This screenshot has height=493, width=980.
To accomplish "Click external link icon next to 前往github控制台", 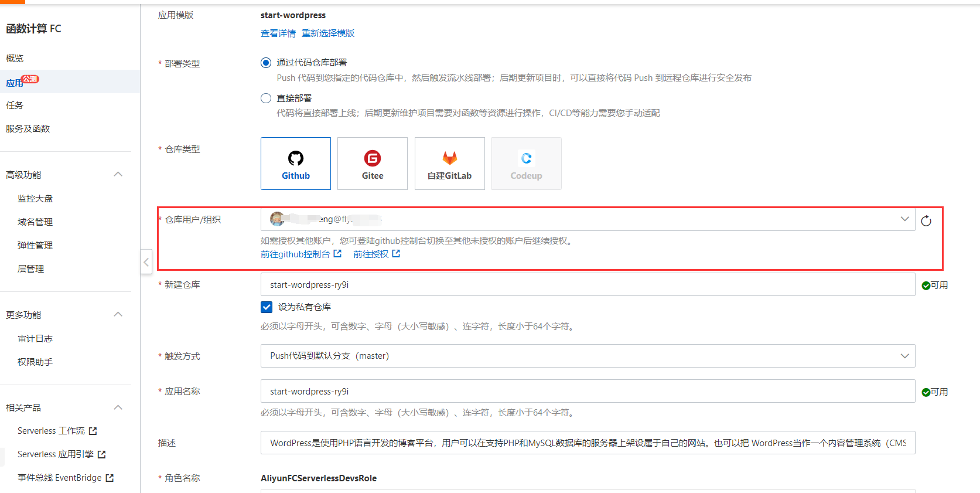I will 337,254.
